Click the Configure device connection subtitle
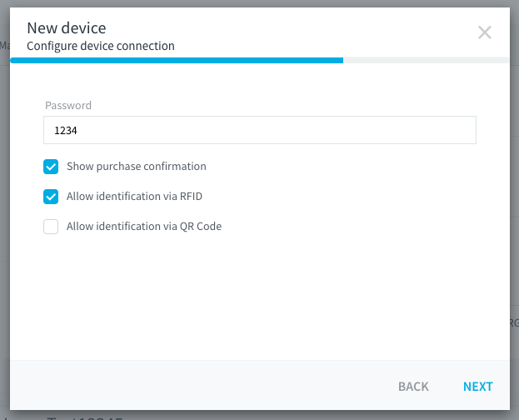The image size is (519, 420). [101, 46]
